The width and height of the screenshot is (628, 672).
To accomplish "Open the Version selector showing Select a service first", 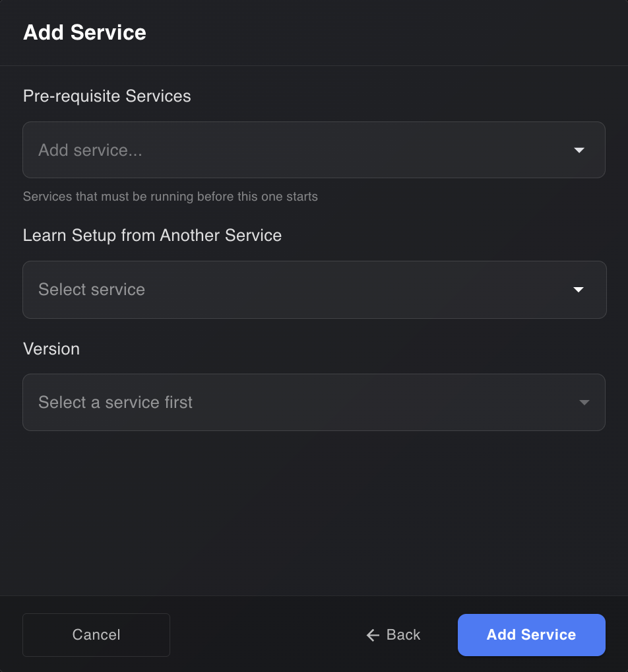I will coord(314,402).
